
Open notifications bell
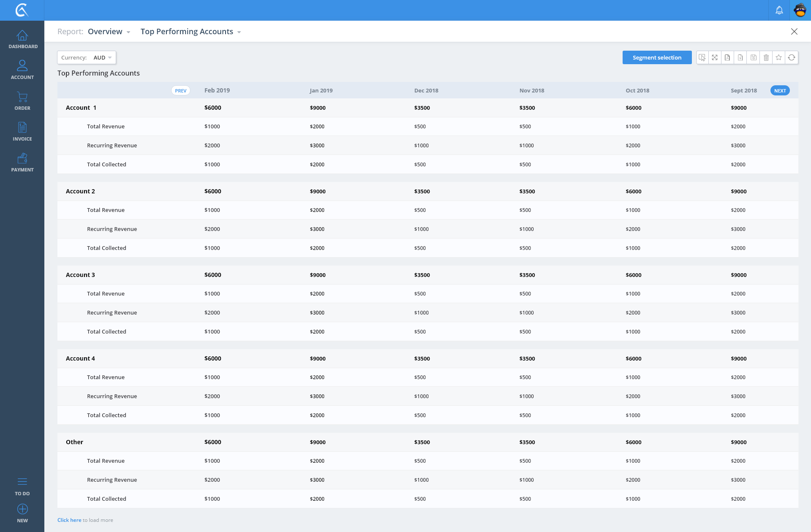[x=779, y=10]
